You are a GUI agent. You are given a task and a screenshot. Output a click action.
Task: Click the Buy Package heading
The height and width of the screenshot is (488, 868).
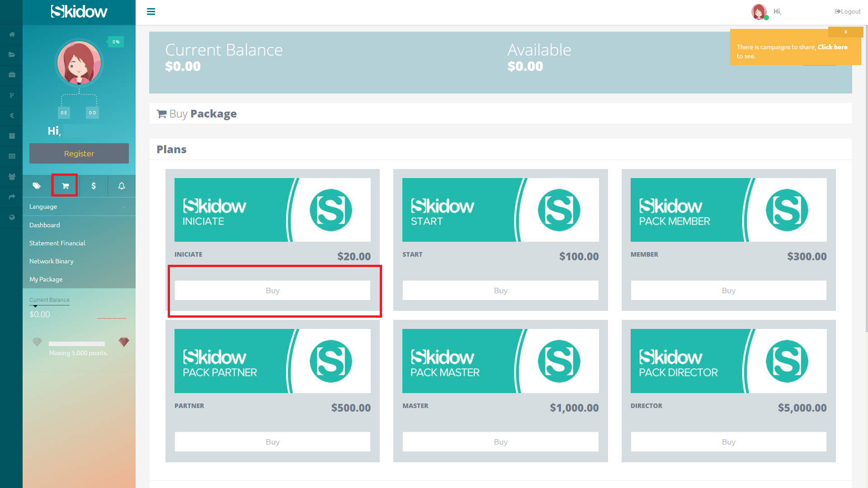click(x=197, y=114)
